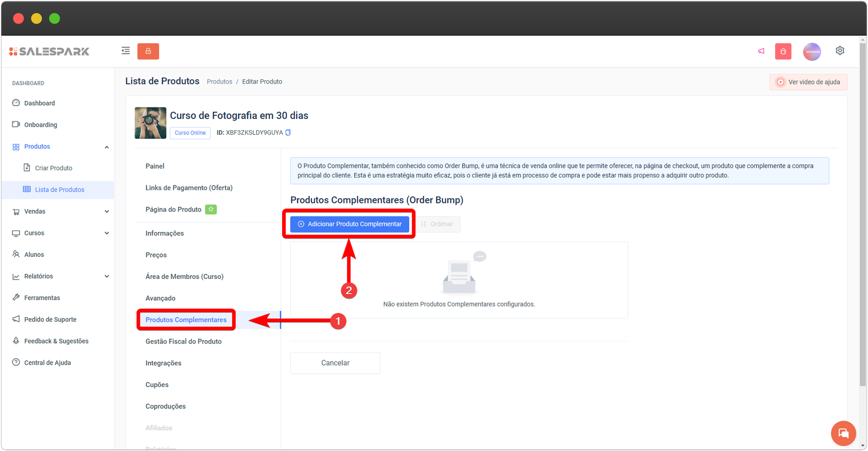The height and width of the screenshot is (451, 868).
Task: Click Adicionar Produto Complementar button
Action: (349, 224)
